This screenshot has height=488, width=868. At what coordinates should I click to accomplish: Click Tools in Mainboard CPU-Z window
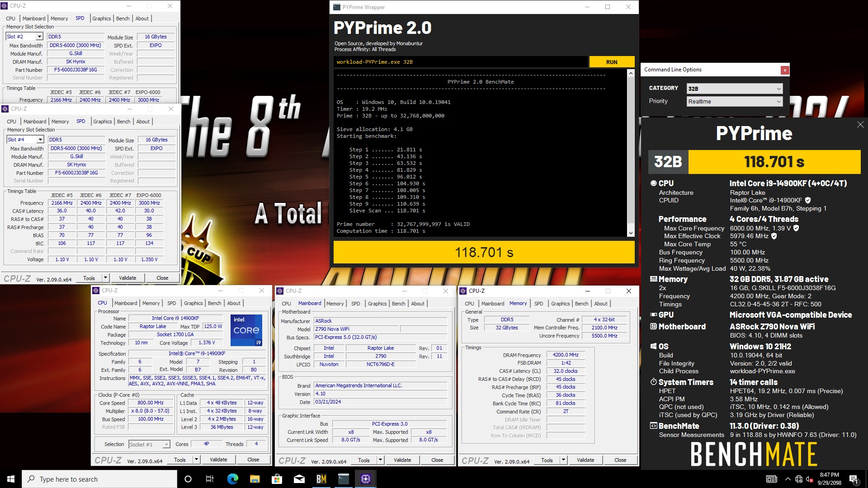click(x=364, y=460)
